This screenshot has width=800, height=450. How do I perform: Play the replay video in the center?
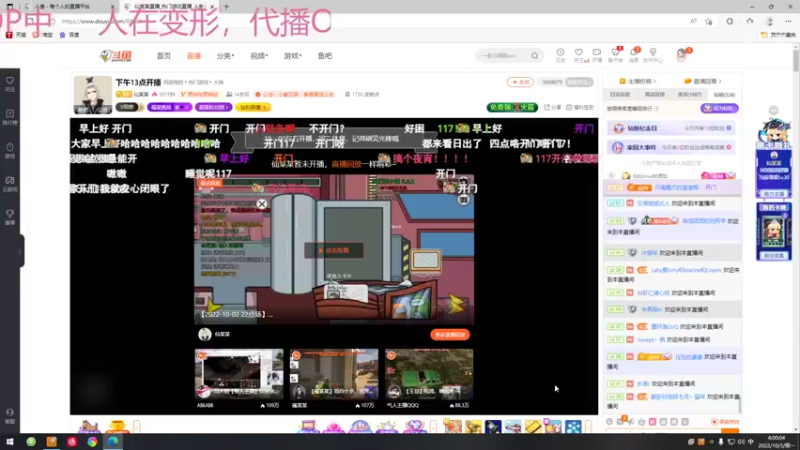click(x=334, y=251)
